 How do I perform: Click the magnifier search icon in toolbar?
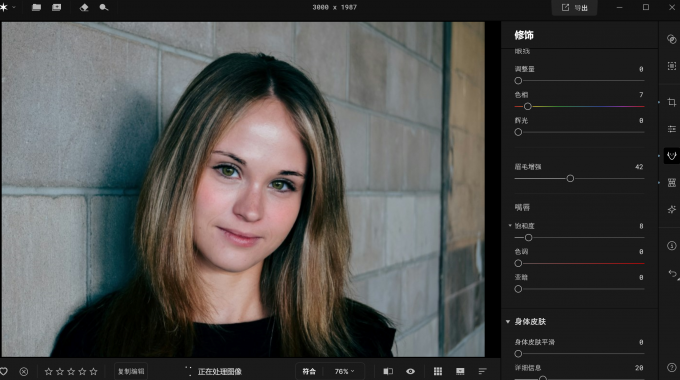point(104,7)
